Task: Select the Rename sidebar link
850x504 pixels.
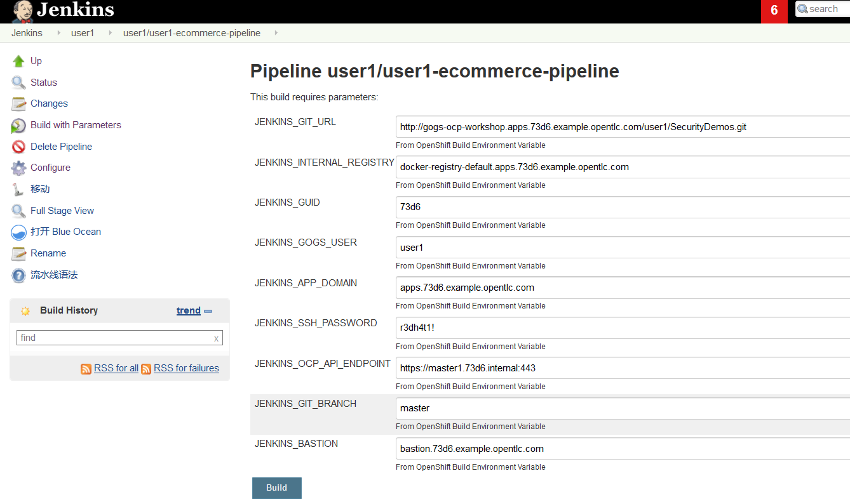Action: click(48, 253)
